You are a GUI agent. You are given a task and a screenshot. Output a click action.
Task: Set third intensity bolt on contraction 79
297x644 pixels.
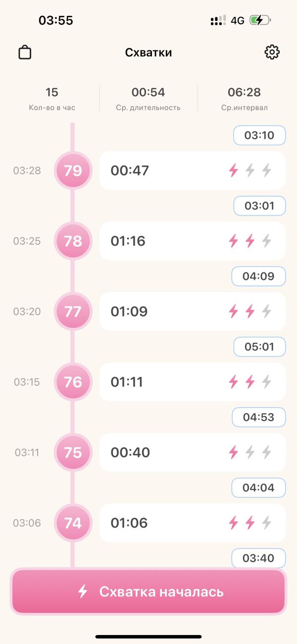click(x=267, y=171)
